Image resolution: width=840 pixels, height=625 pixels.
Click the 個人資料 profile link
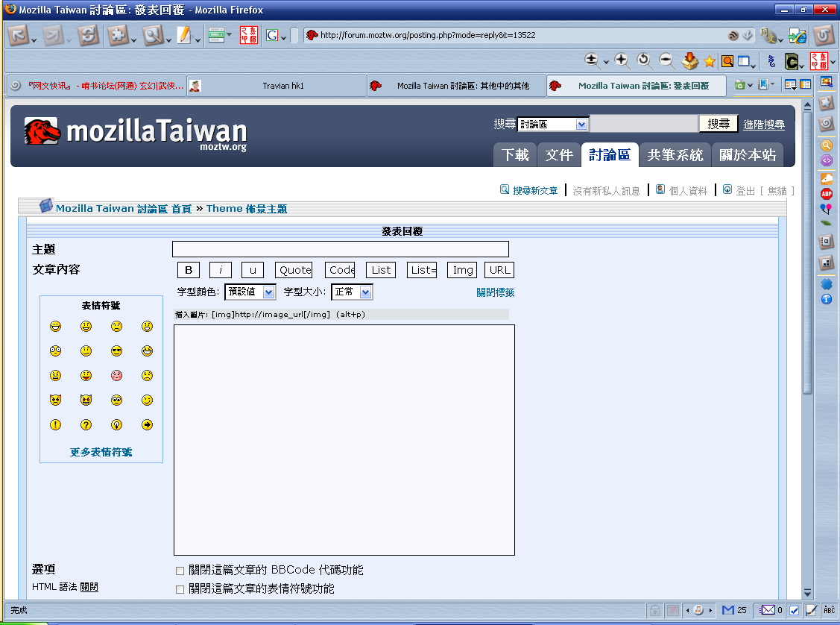pyautogui.click(x=688, y=190)
